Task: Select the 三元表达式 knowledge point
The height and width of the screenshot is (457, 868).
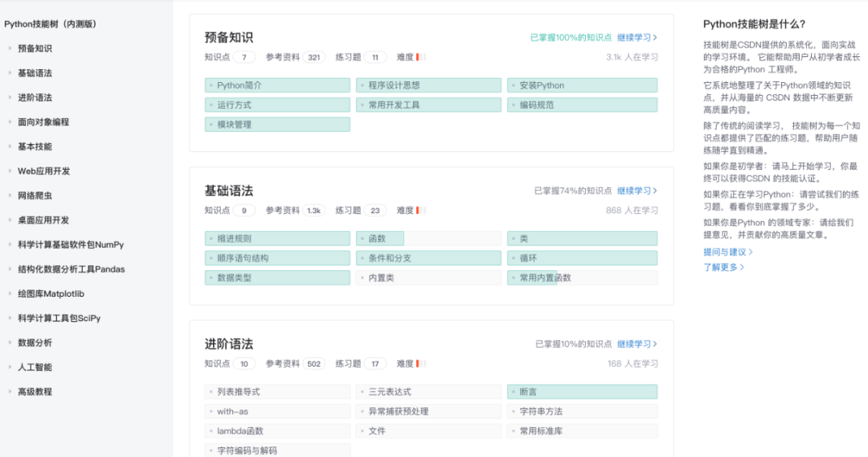Action: click(428, 392)
